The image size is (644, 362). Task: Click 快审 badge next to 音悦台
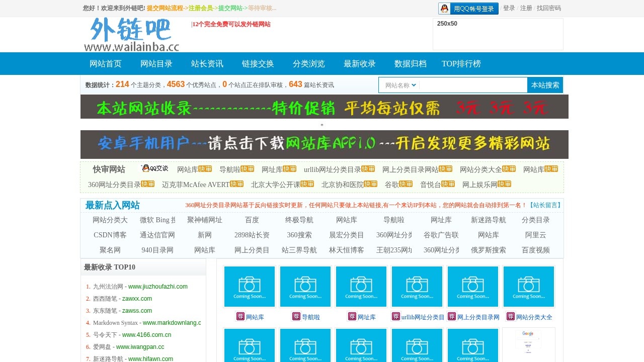pos(448,184)
